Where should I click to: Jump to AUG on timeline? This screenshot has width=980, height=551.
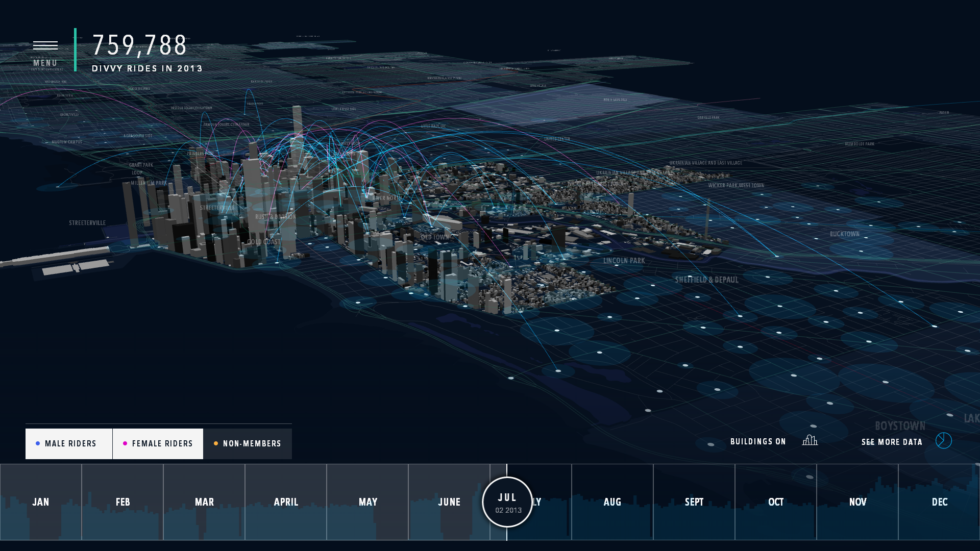pyautogui.click(x=612, y=502)
